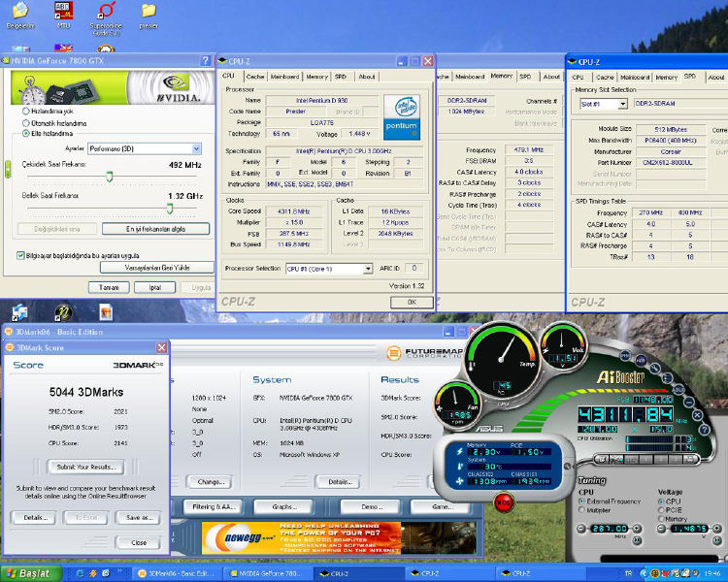
Task: Decrease CPU voltage with the minus button
Action: pos(661,528)
